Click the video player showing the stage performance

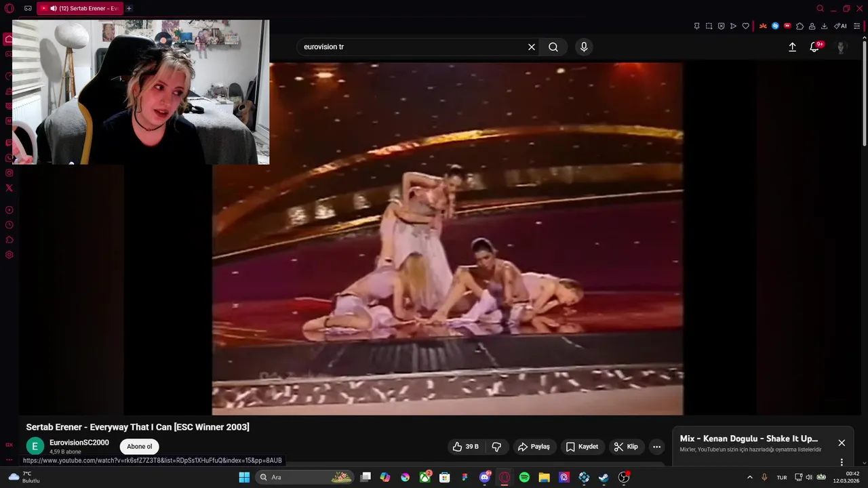(x=448, y=239)
